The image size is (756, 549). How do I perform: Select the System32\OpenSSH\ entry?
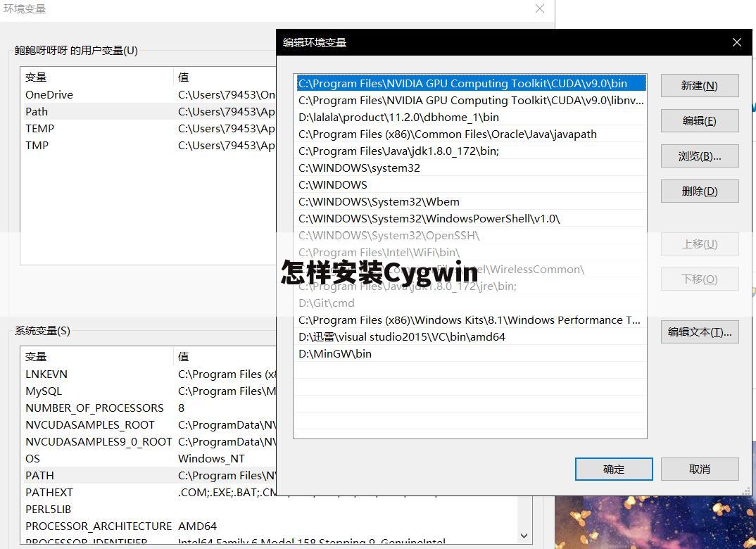point(471,235)
